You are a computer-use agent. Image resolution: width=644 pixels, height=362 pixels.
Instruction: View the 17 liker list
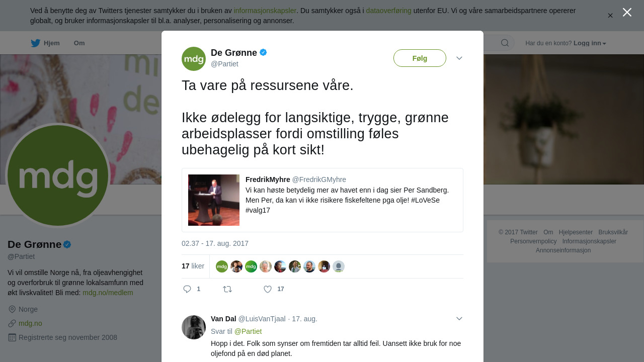pos(193,266)
